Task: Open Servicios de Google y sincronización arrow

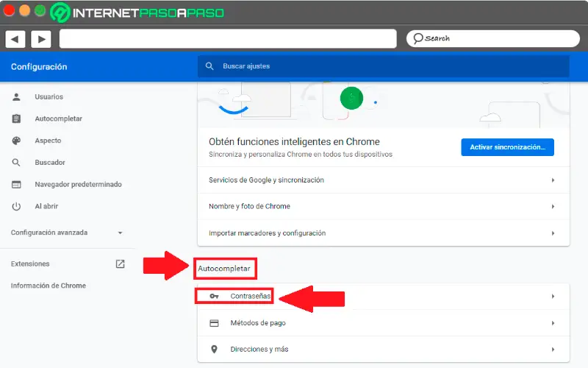Action: tap(553, 180)
